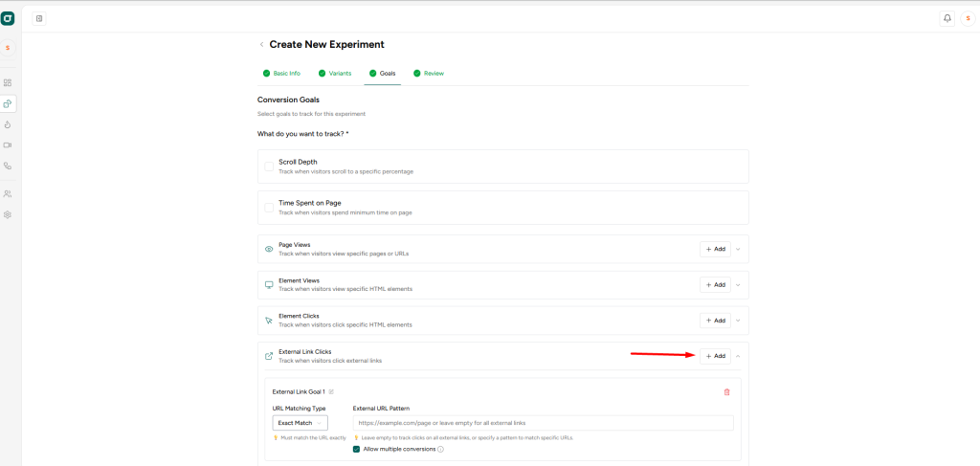Image resolution: width=980 pixels, height=466 pixels.
Task: Uncheck Allow multiple conversions
Action: click(x=357, y=449)
